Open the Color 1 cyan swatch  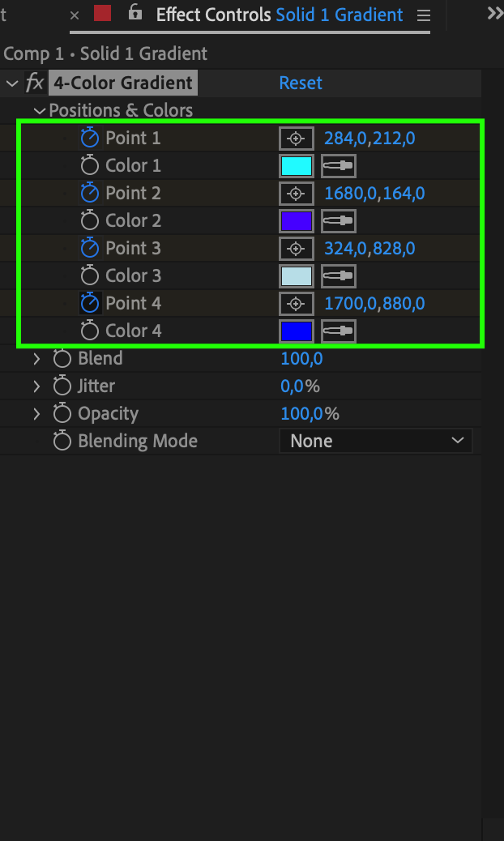(296, 165)
